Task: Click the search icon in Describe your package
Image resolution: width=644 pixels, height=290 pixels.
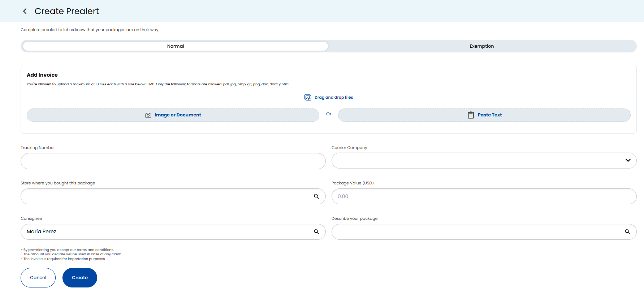Action: click(627, 232)
